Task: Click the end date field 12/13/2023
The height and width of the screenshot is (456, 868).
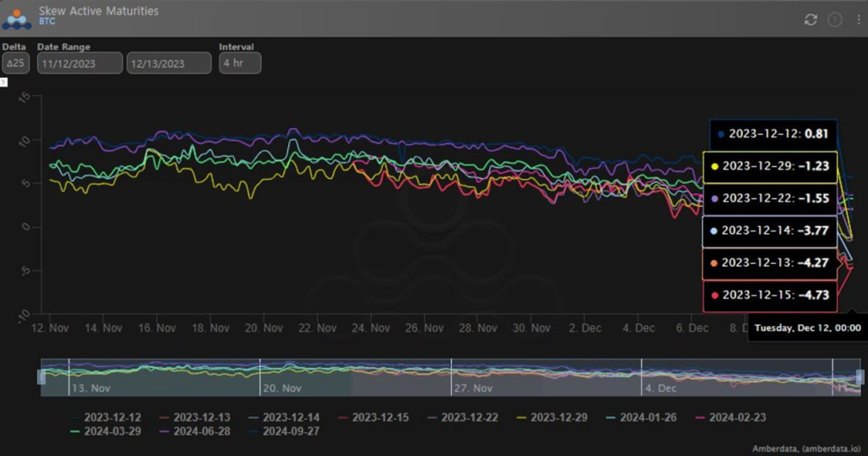Action: (x=169, y=63)
